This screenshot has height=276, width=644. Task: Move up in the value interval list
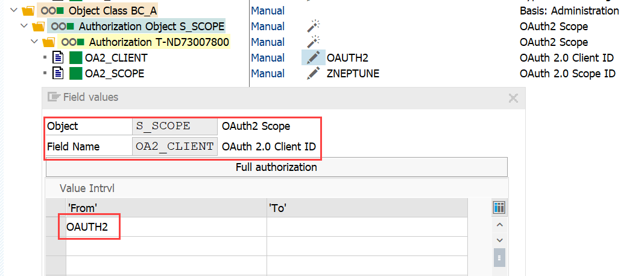click(x=499, y=225)
